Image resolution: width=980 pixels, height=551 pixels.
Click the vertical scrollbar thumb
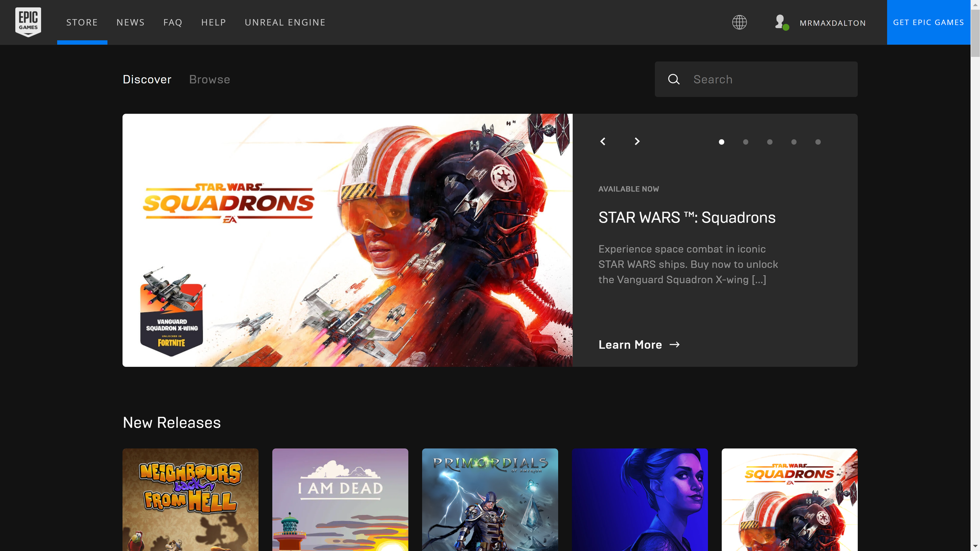(975, 33)
